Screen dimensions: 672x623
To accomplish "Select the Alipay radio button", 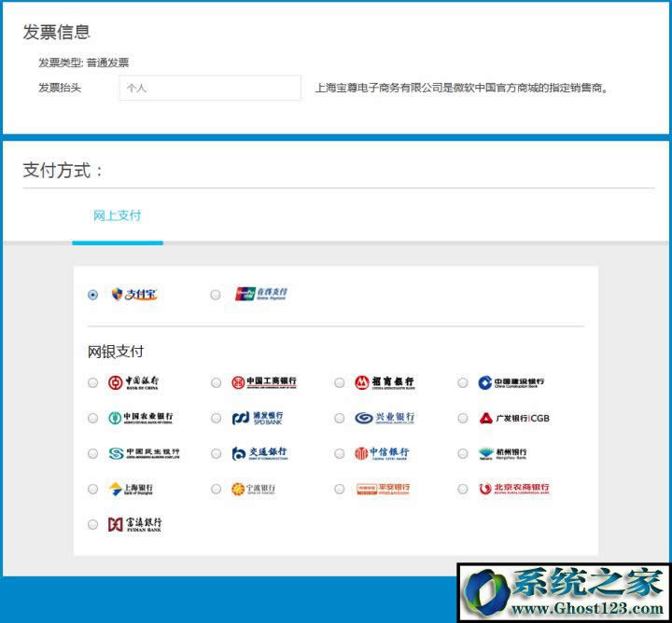I will [92, 295].
